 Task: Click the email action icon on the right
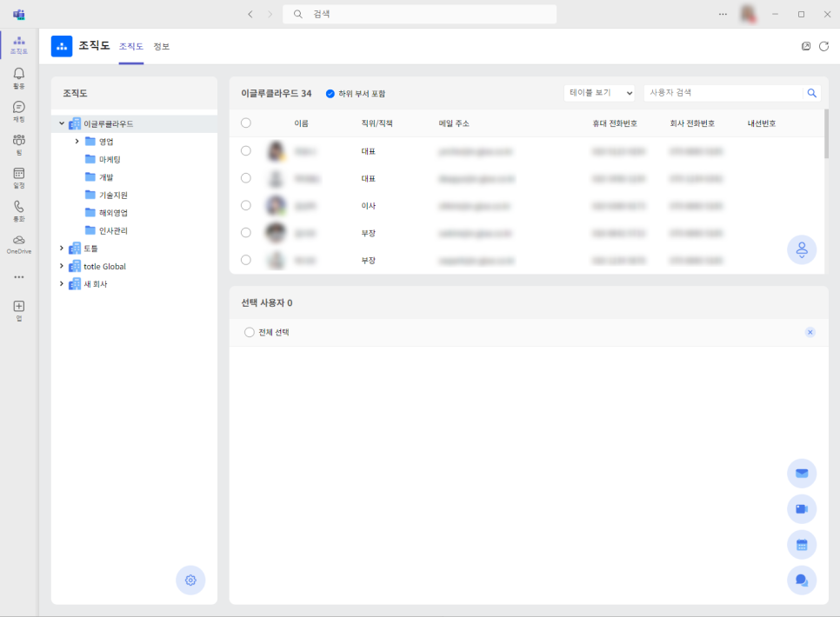(x=801, y=473)
